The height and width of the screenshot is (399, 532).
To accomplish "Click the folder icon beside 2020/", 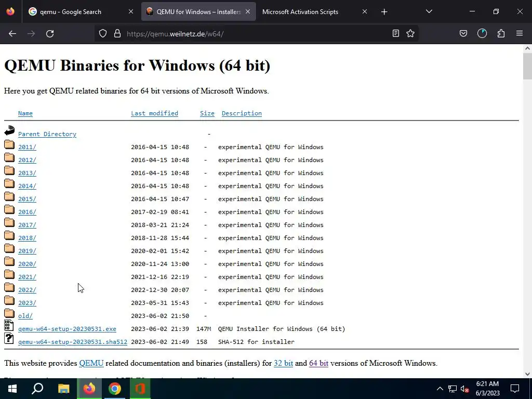I will (9, 262).
